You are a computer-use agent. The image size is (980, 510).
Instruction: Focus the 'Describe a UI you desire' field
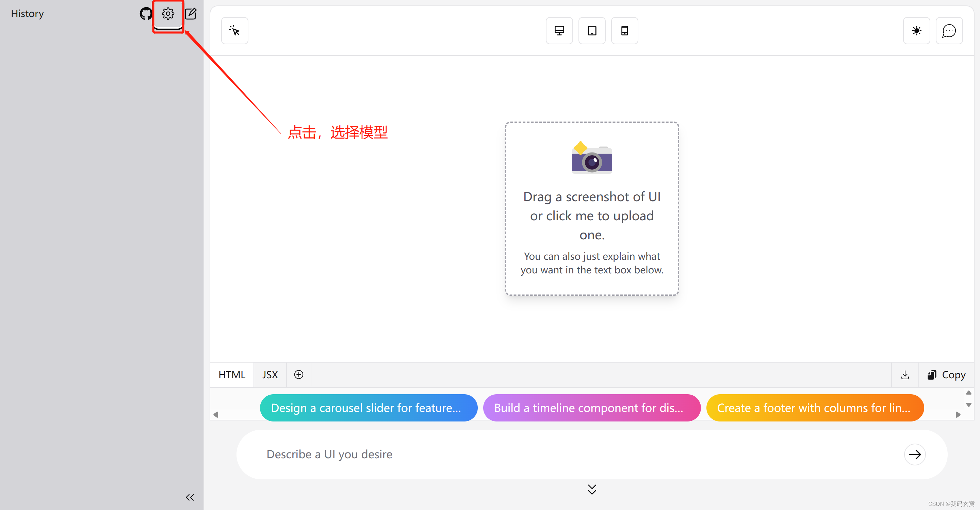(x=571, y=454)
